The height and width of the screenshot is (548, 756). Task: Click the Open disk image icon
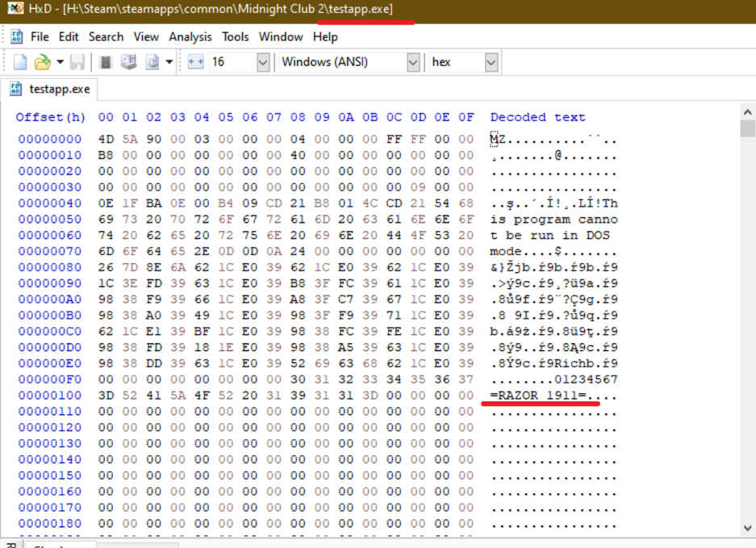[152, 62]
